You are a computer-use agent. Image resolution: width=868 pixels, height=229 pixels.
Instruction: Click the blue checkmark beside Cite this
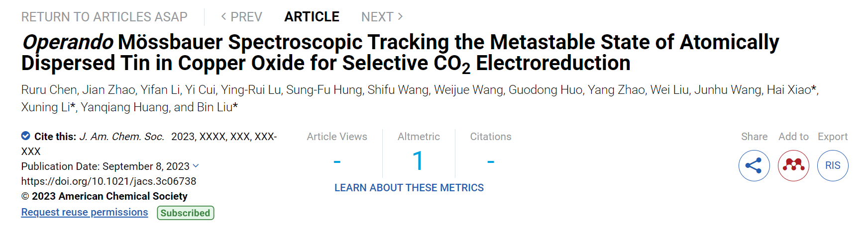[x=25, y=136]
